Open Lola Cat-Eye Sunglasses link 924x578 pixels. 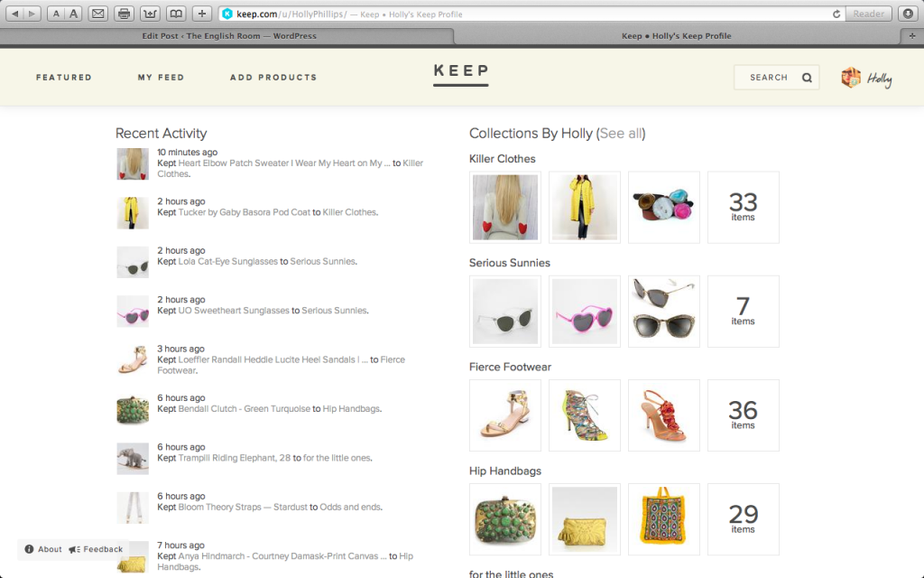click(227, 261)
